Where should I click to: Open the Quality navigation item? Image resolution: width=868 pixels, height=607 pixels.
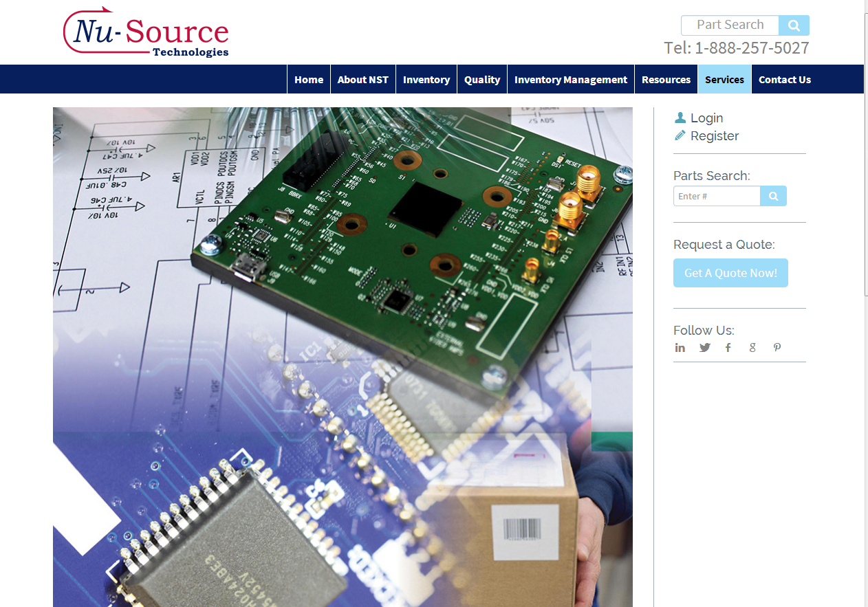(x=482, y=80)
